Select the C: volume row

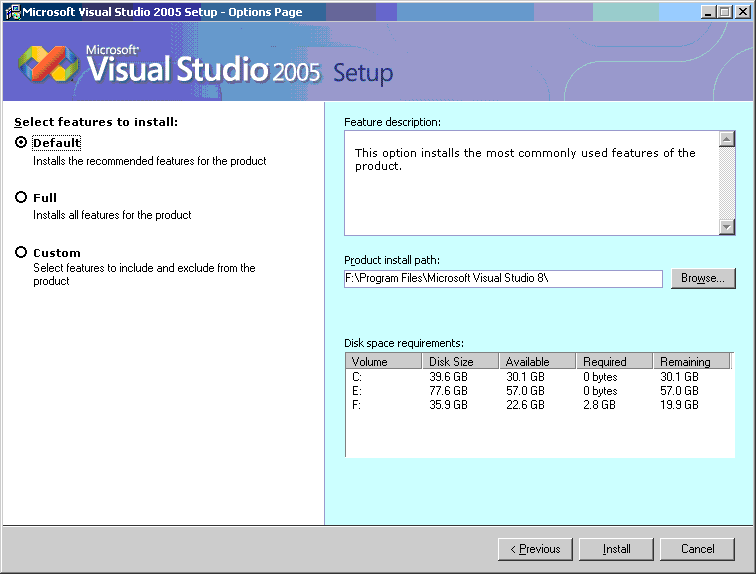coord(540,376)
